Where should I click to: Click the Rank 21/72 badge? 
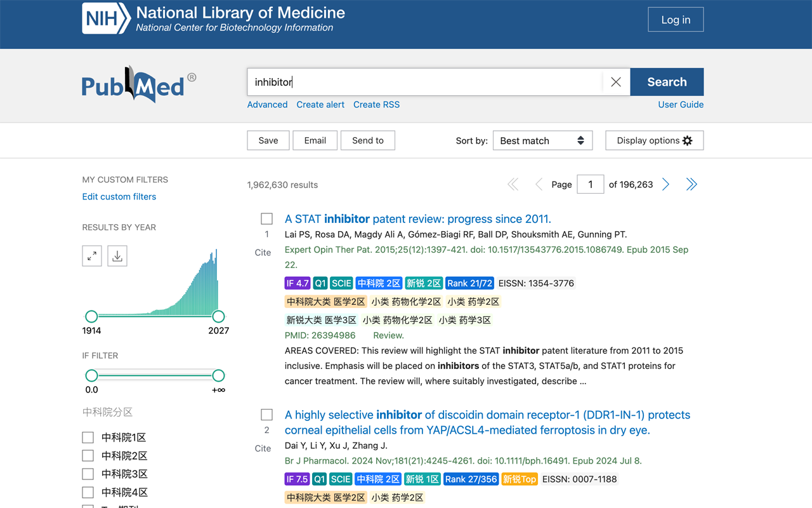[x=469, y=283]
